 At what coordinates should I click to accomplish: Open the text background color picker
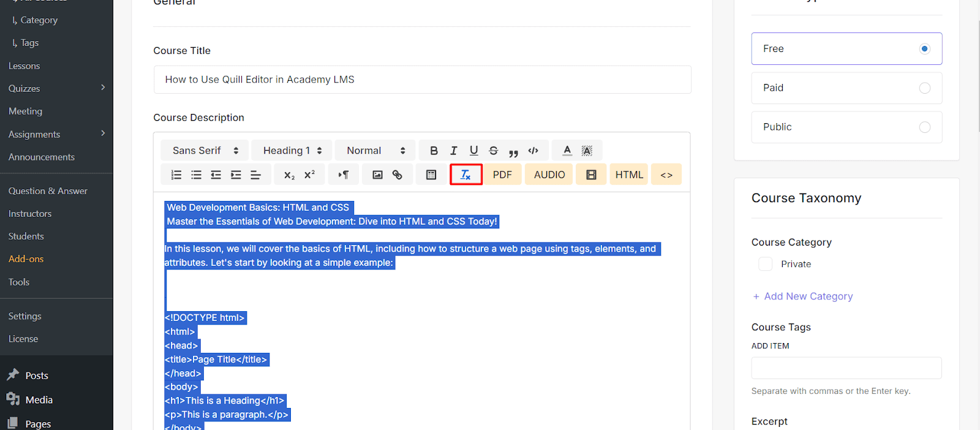[587, 151]
